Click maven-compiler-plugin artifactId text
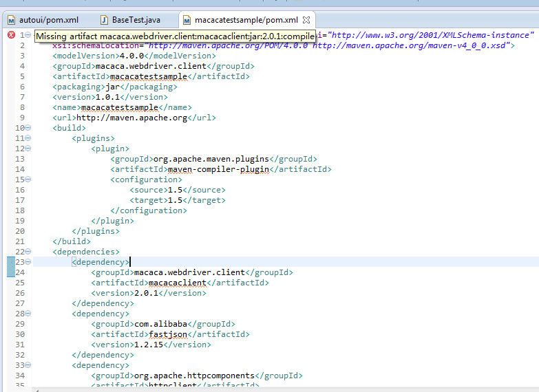 pyautogui.click(x=219, y=169)
